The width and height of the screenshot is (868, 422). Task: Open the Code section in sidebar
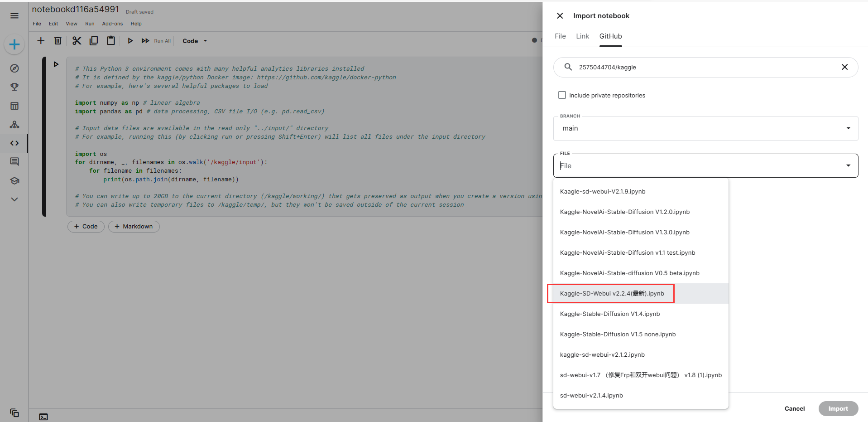[x=14, y=143]
